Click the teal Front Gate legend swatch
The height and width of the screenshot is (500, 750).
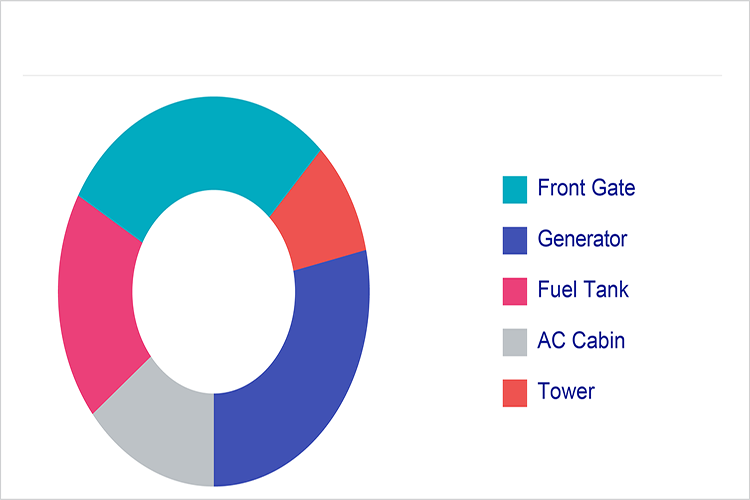pyautogui.click(x=514, y=189)
